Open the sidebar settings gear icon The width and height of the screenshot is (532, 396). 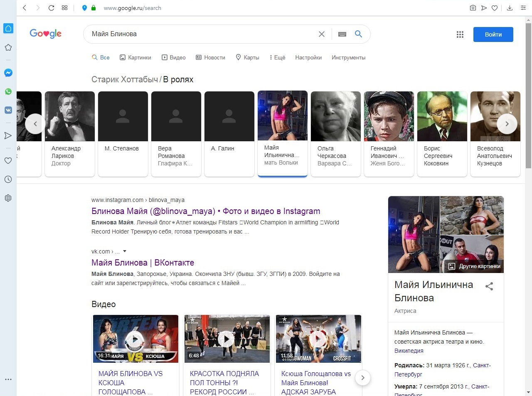[x=8, y=198]
